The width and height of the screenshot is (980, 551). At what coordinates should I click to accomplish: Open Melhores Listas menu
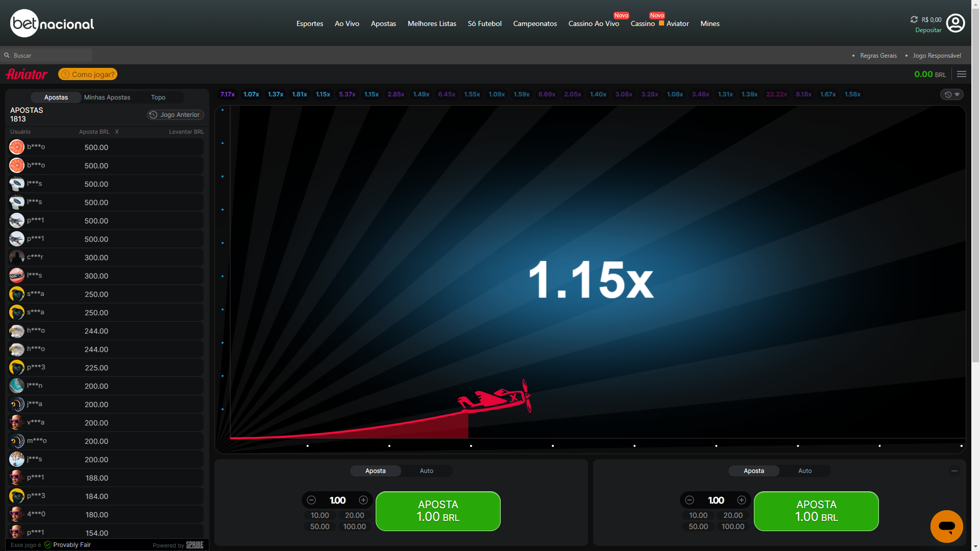(432, 24)
